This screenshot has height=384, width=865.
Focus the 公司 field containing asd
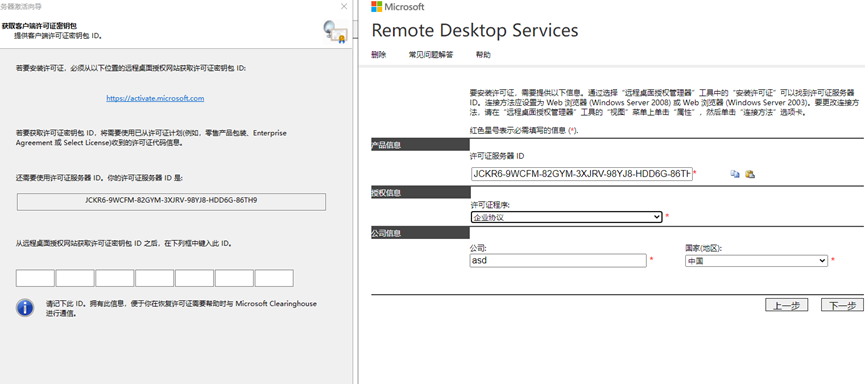[x=558, y=260]
